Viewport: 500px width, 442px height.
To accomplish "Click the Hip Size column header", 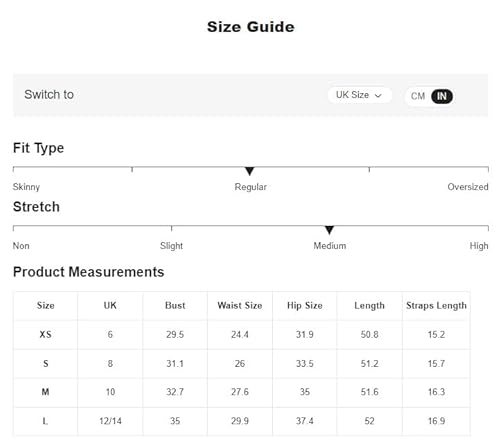I will click(x=305, y=305).
